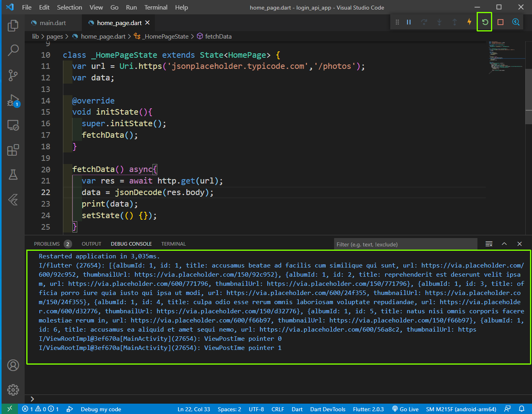Start Go Live server
This screenshot has width=532, height=414.
pos(405,409)
